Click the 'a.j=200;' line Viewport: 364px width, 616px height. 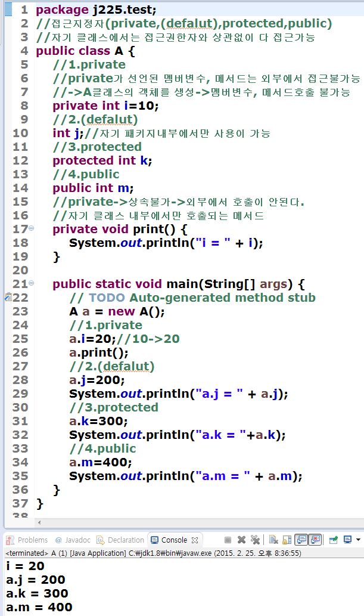97,380
